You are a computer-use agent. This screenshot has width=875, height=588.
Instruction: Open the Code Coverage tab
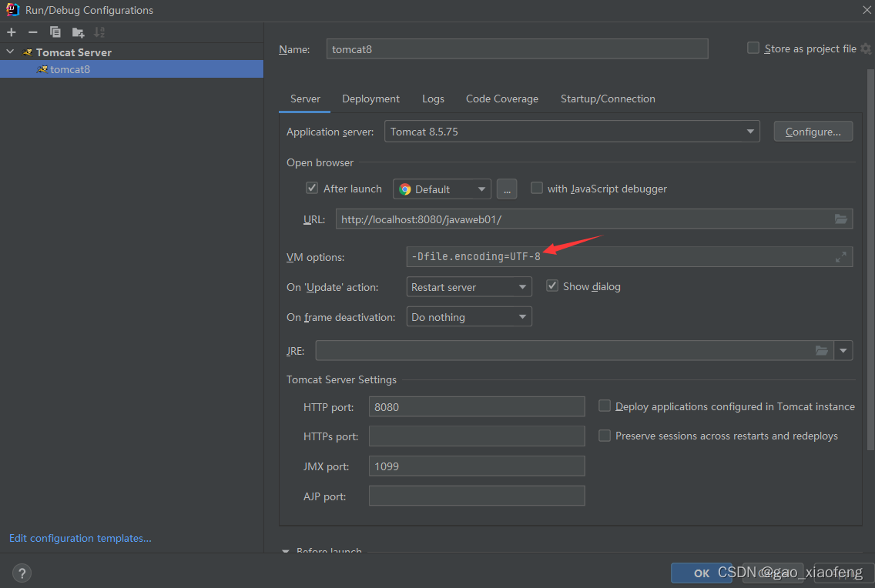(x=501, y=99)
